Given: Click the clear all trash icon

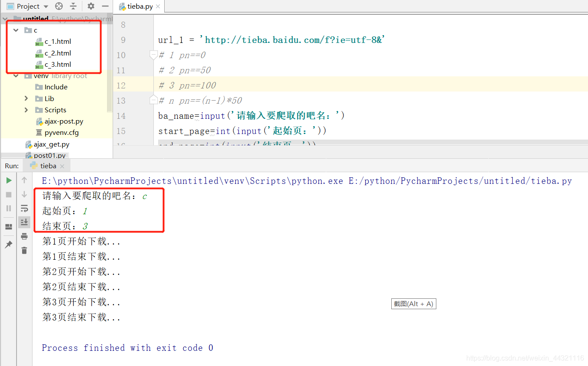Looking at the screenshot, I should [x=24, y=250].
